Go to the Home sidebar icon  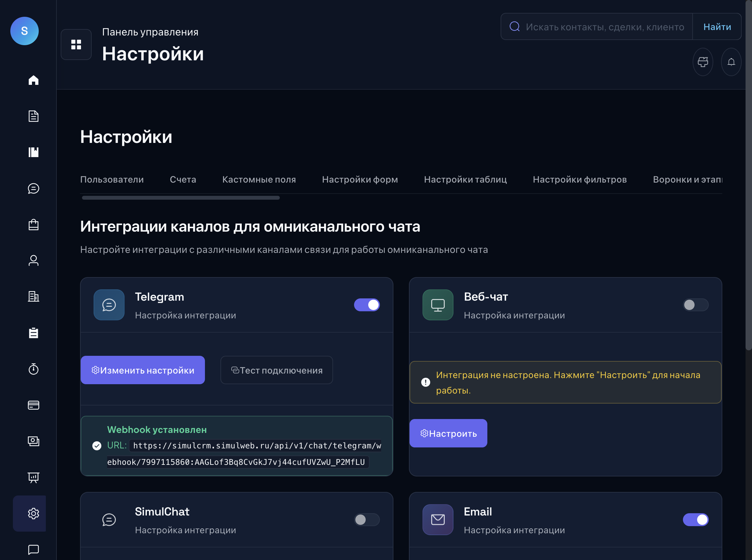33,80
